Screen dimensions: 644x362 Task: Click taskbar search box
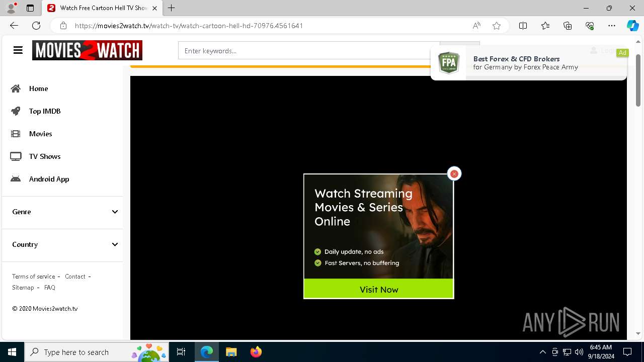[x=97, y=352]
